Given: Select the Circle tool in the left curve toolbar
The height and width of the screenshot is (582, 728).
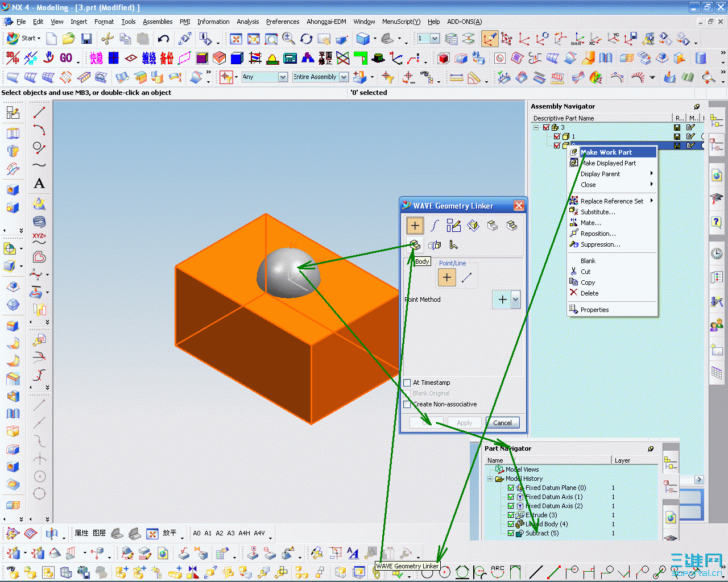Looking at the screenshot, I should (x=39, y=148).
